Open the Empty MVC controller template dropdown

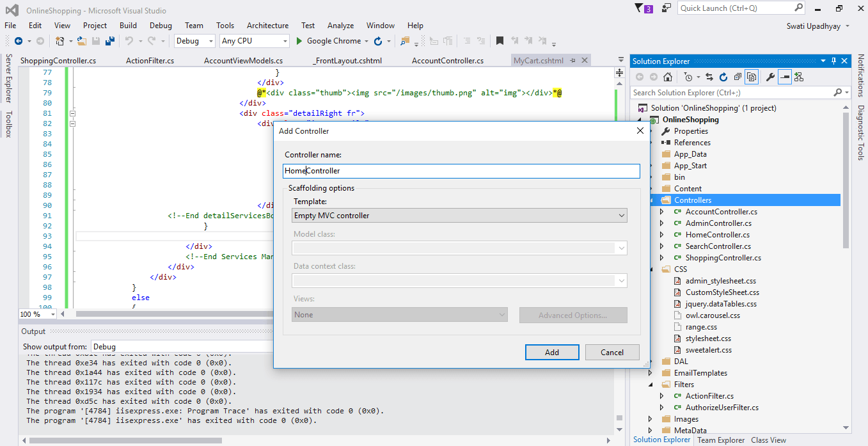[x=620, y=215]
